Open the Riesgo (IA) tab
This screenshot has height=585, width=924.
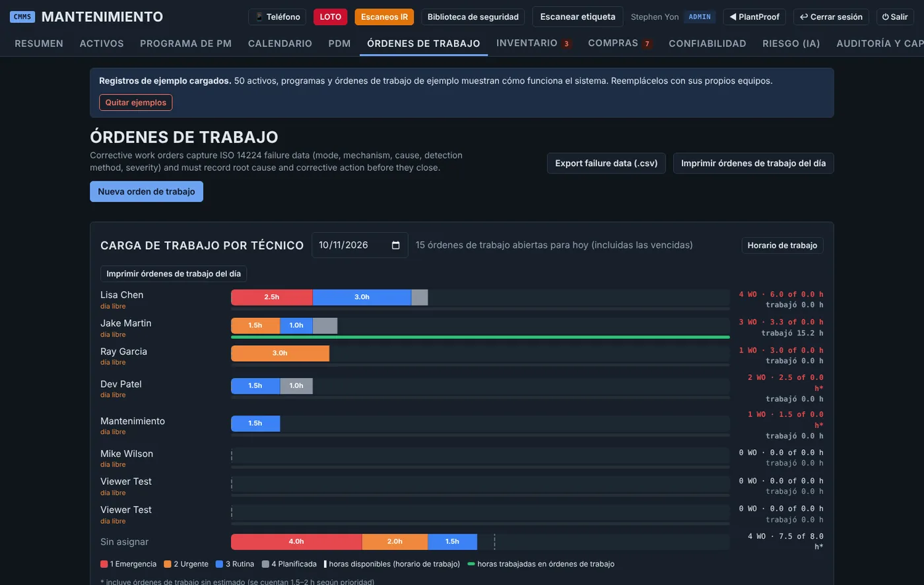791,44
